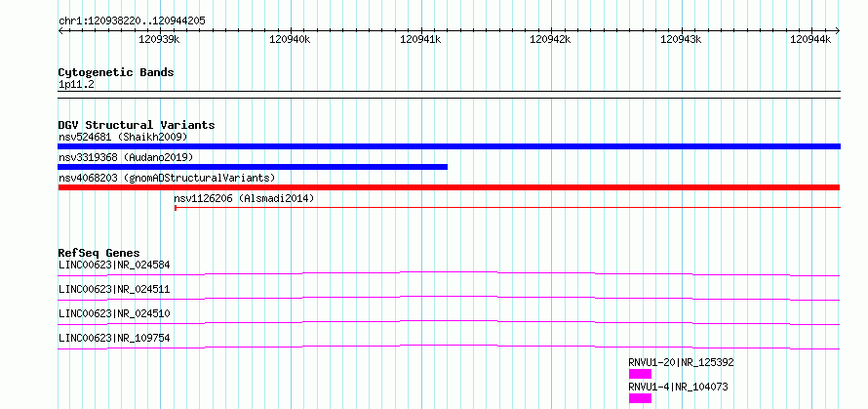Image resolution: width=868 pixels, height=409 pixels.
Task: Click the 120943k ruler tick label
Action: coord(681,39)
